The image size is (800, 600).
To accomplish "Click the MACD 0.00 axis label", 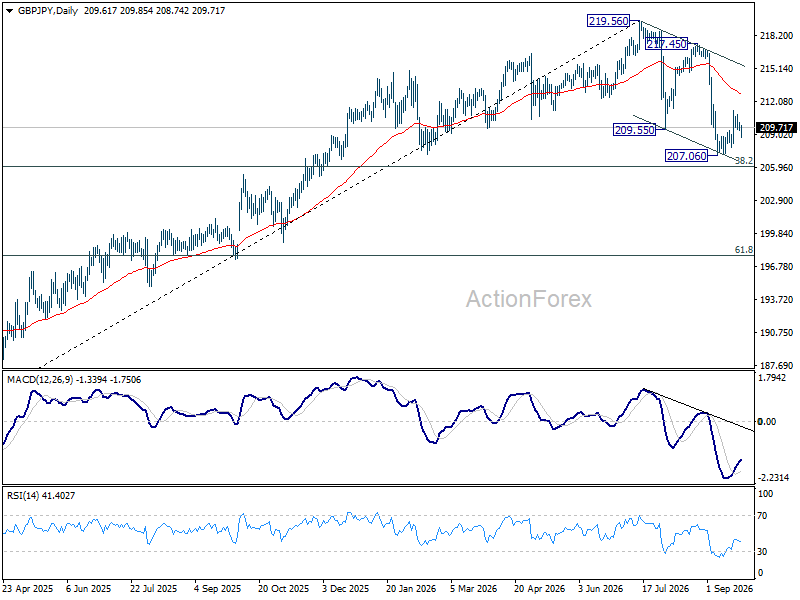I will [x=766, y=421].
